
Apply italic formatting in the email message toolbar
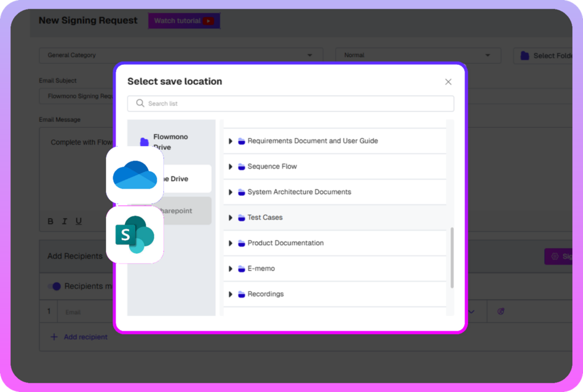click(x=64, y=221)
